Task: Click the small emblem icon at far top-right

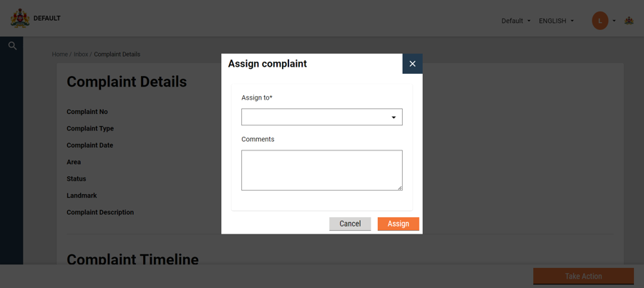Action: (629, 21)
